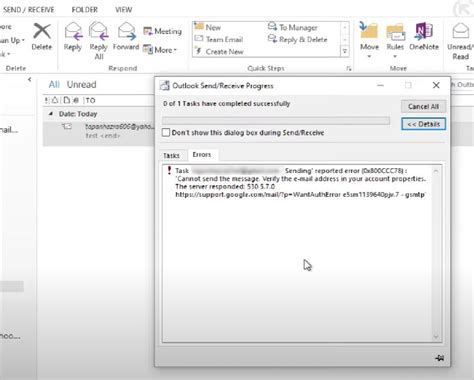Sort by the TO column header
The width and height of the screenshot is (474, 380).
pyautogui.click(x=91, y=100)
